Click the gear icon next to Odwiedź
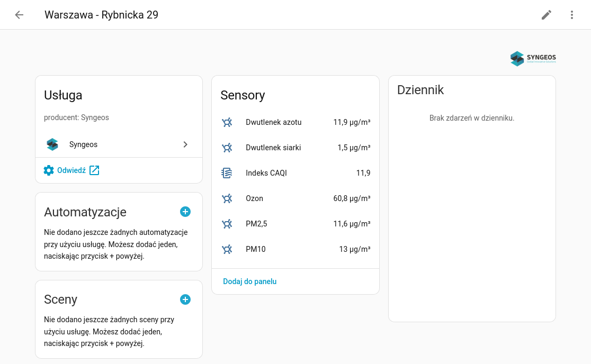Screen dimensions: 591x364 (49, 170)
